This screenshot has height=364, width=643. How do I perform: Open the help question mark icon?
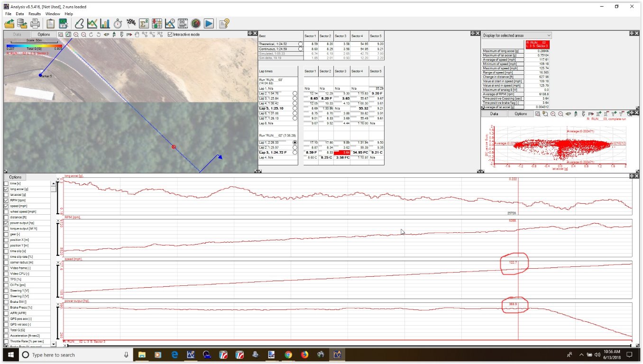point(224,23)
